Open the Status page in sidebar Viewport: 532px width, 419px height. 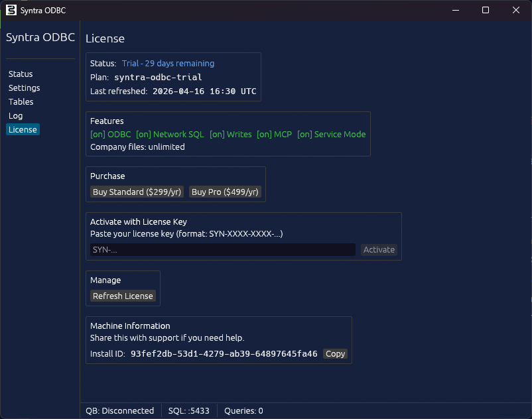click(21, 74)
